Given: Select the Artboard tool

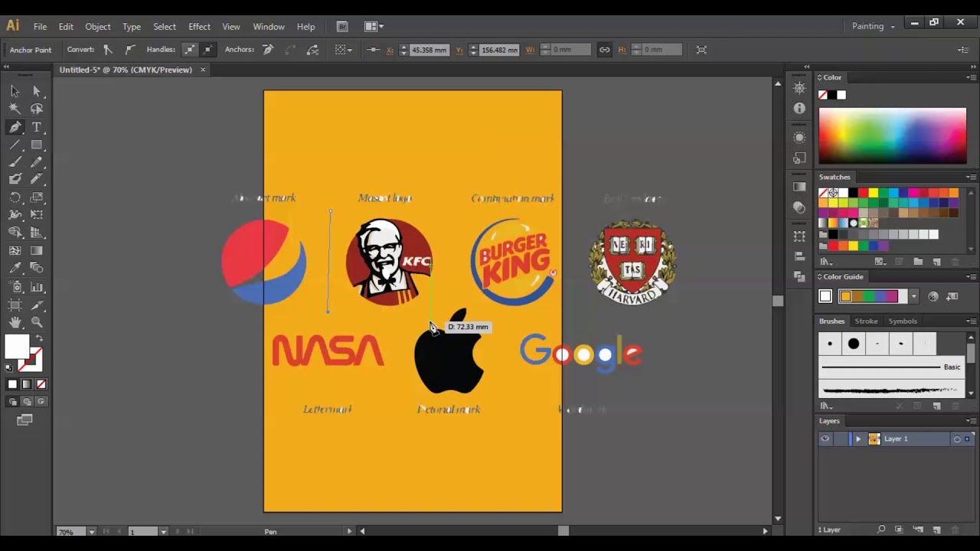Looking at the screenshot, I should pyautogui.click(x=15, y=305).
